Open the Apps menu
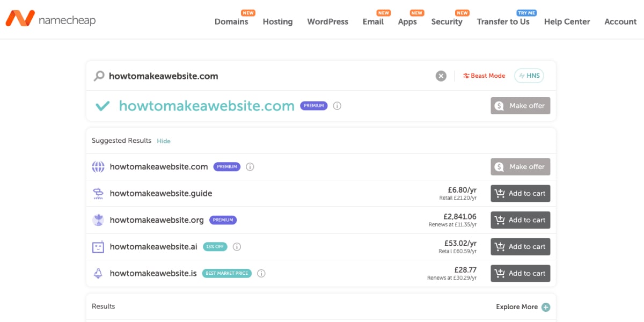 click(407, 22)
